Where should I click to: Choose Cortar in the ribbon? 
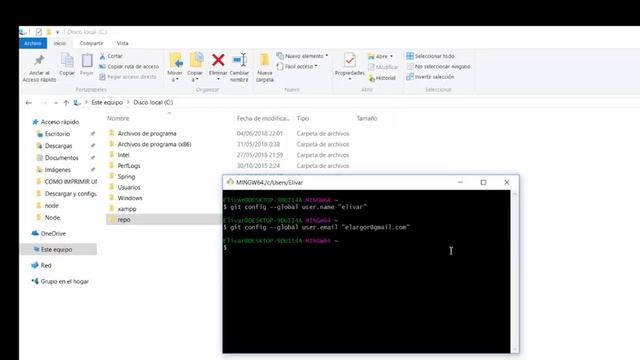[x=111, y=56]
